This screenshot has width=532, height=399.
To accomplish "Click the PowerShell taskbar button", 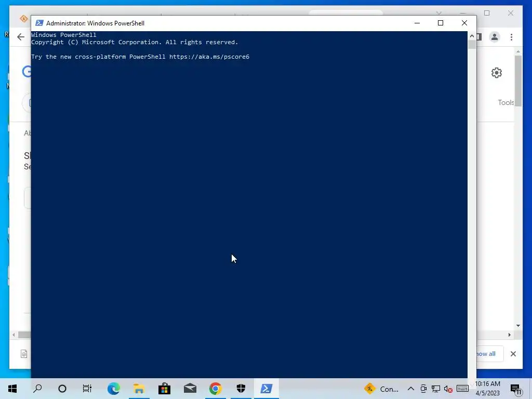I will click(267, 389).
